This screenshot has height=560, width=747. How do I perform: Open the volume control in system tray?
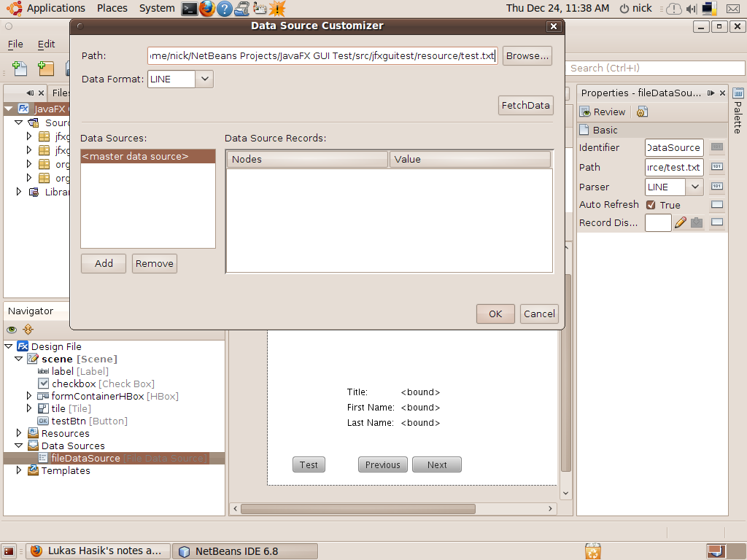(692, 9)
